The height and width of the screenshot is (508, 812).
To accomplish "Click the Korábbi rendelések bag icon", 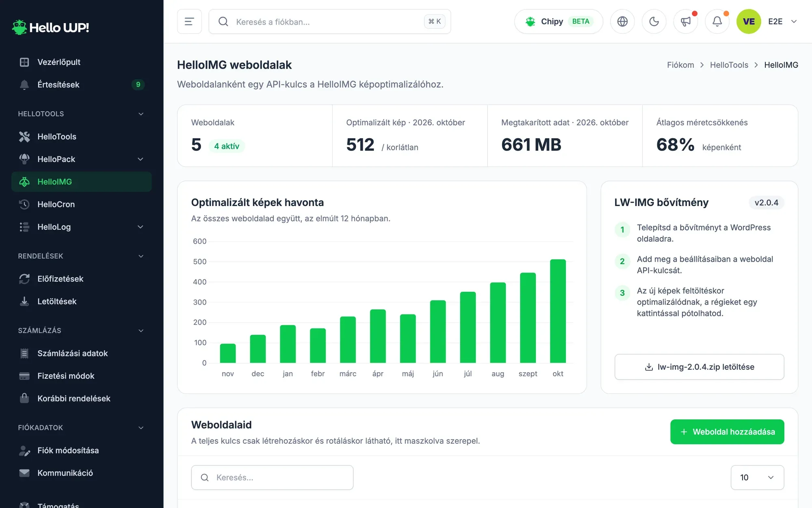I will pos(24,398).
